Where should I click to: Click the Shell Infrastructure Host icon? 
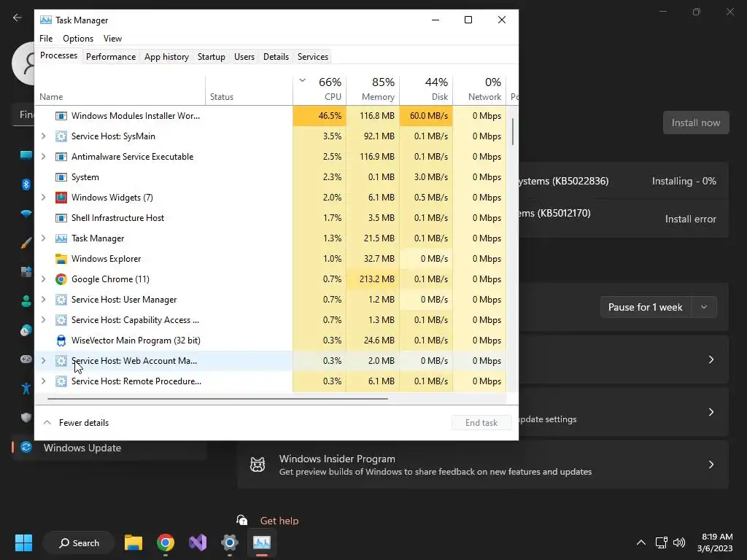click(x=61, y=218)
